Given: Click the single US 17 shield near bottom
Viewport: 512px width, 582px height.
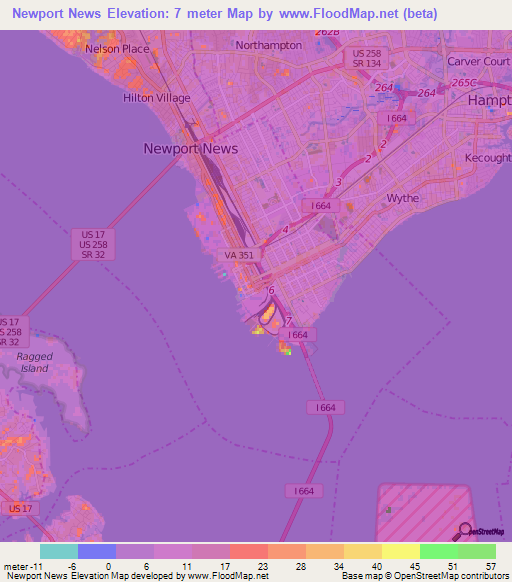Looking at the screenshot, I should [x=20, y=509].
